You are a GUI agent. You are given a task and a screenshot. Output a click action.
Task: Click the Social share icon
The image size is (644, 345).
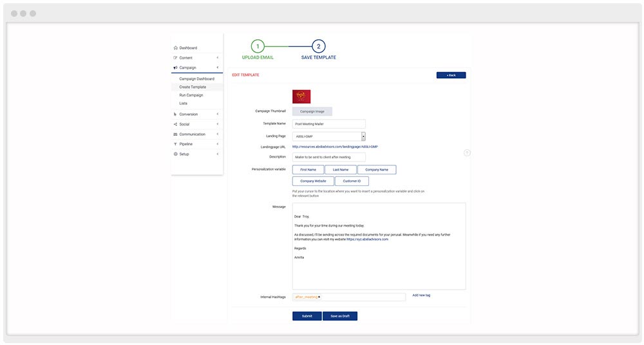coord(175,124)
